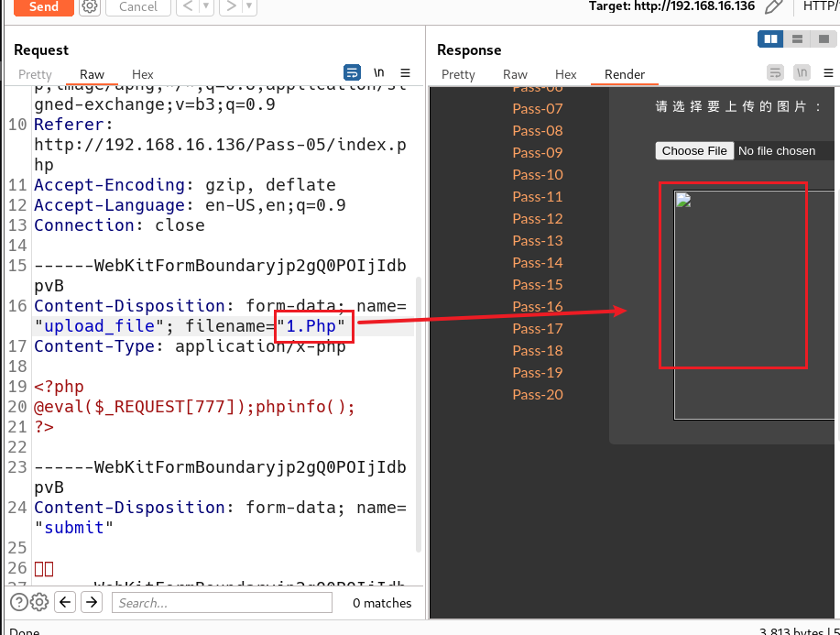The image size is (840, 635).
Task: Toggle show non-printable chars in Request
Action: point(378,72)
